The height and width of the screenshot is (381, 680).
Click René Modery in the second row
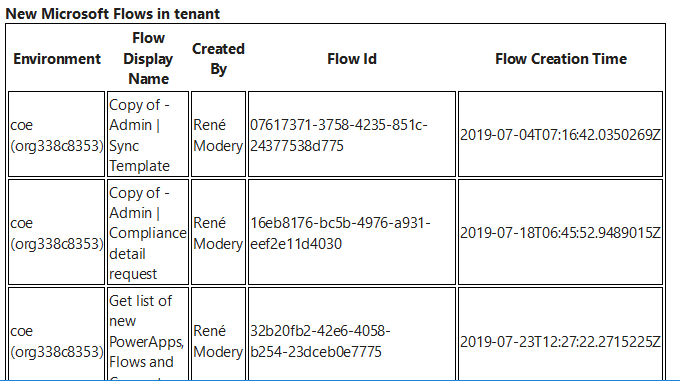(218, 232)
